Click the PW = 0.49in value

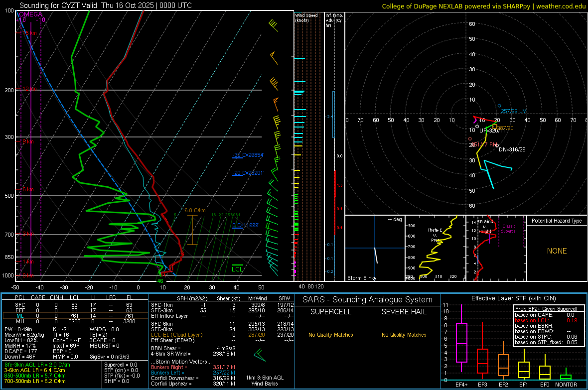[18, 329]
